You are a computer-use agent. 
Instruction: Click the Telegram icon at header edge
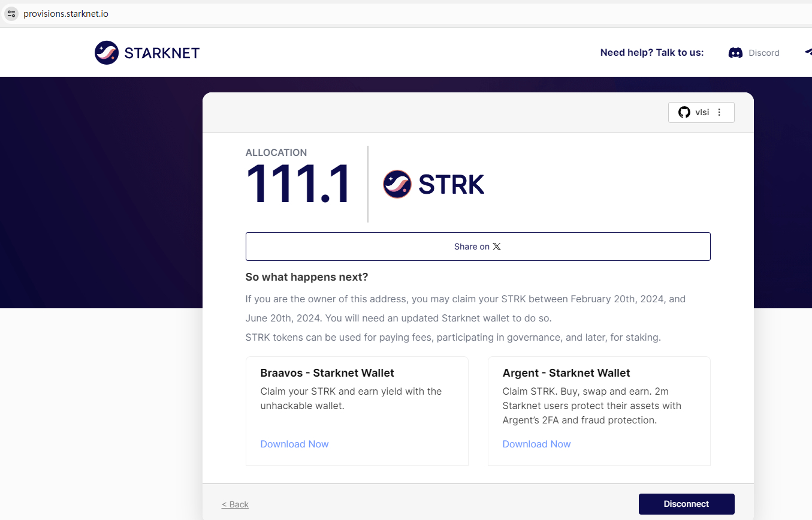tap(808, 53)
